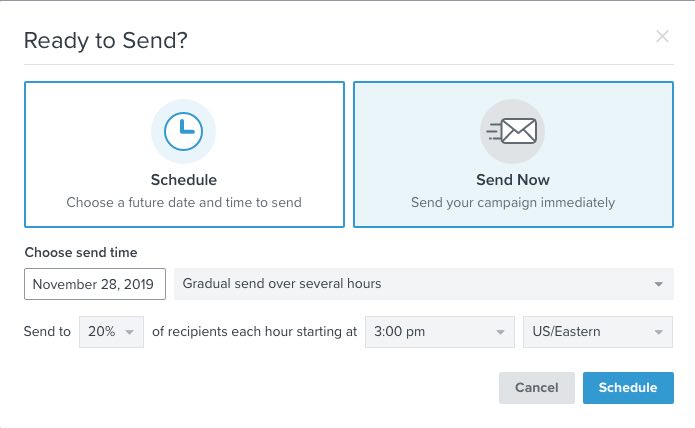This screenshot has width=695, height=428.
Task: Expand the 20% recipients percentage dropdown
Action: 112,332
